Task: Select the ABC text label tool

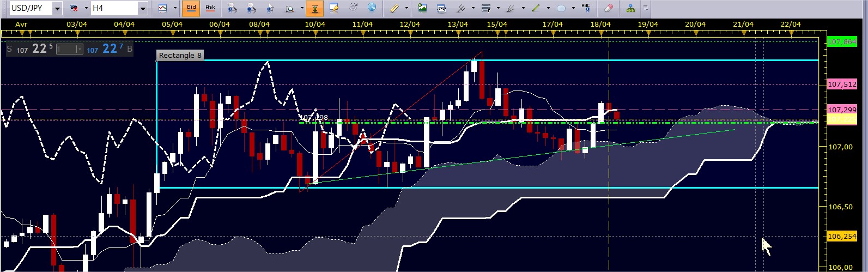Action: coord(586,8)
